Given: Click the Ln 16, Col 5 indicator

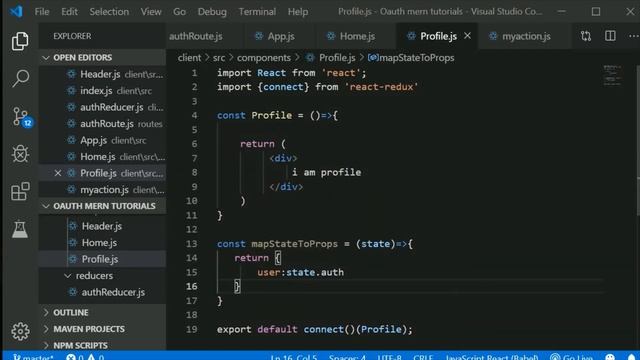Looking at the screenshot, I should pyautogui.click(x=293, y=357).
